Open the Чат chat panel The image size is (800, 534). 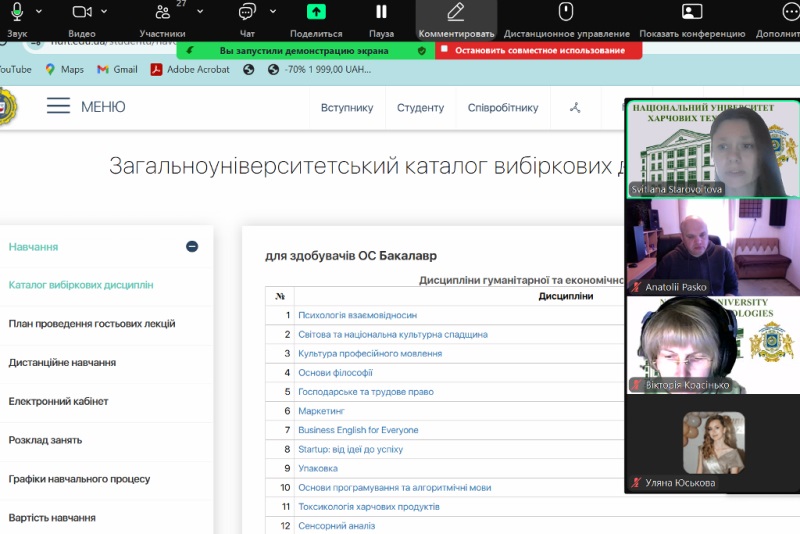tap(247, 12)
